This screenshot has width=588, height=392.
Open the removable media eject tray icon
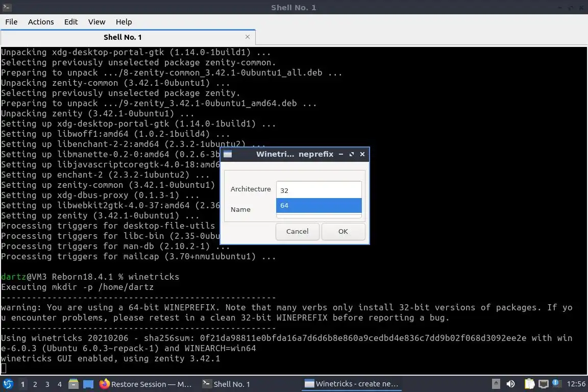point(496,384)
